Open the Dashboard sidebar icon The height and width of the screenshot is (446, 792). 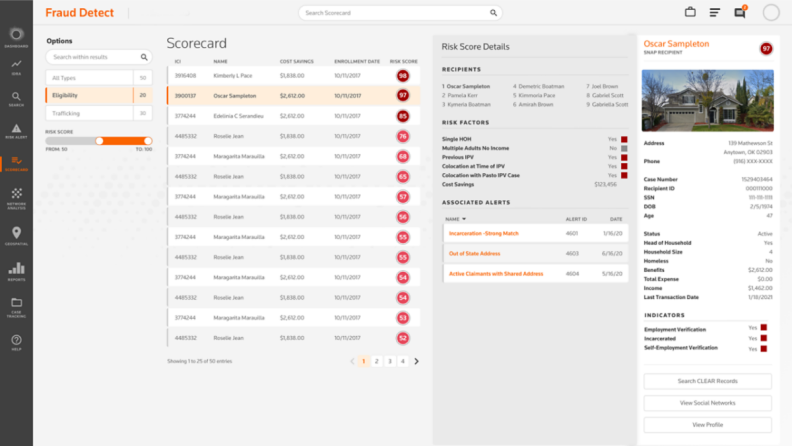pos(16,35)
